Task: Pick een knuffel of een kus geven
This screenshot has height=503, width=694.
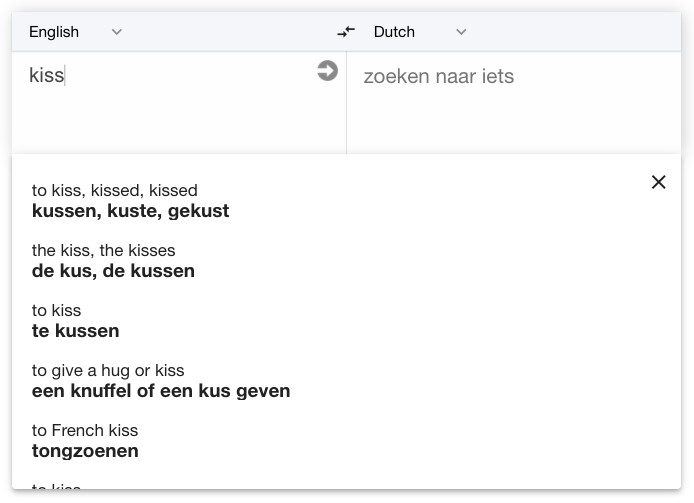Action: click(161, 391)
